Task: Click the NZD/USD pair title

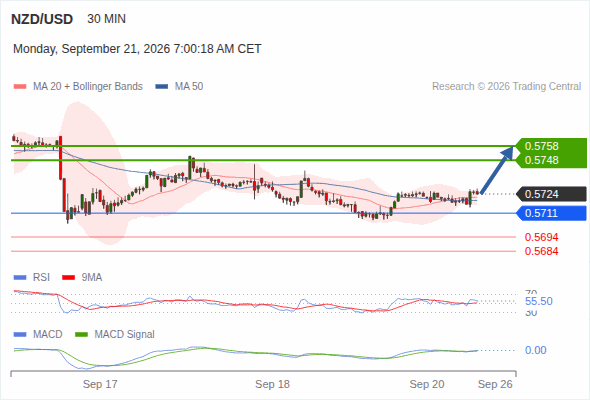Action: pyautogui.click(x=42, y=19)
